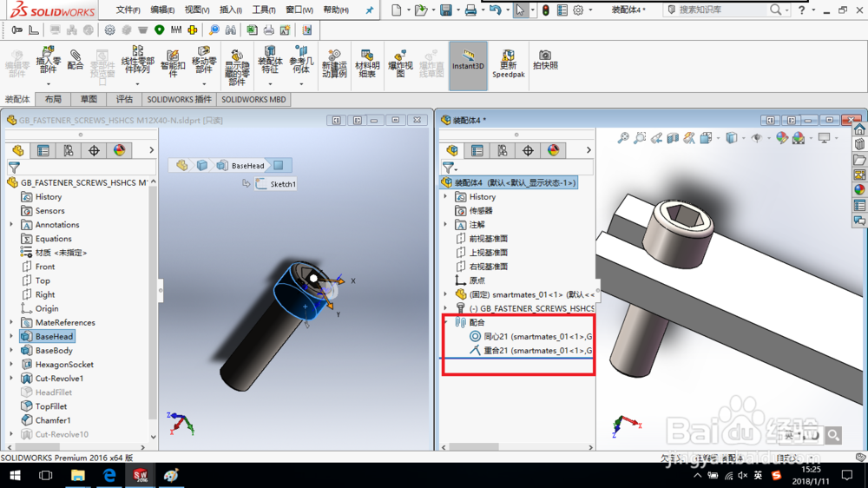
Task: Select 重合21 coincident mate
Action: point(531,350)
